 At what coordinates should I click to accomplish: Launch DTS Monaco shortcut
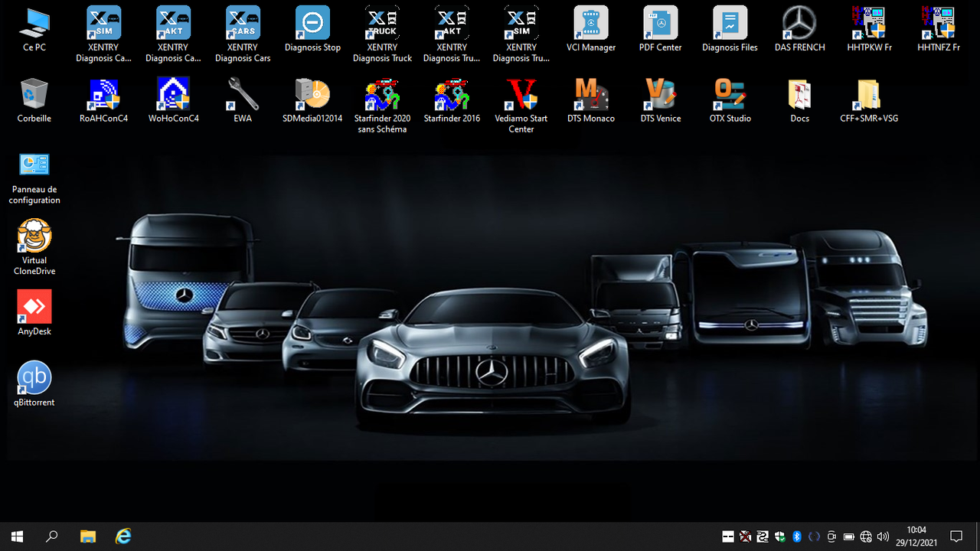pos(591,100)
